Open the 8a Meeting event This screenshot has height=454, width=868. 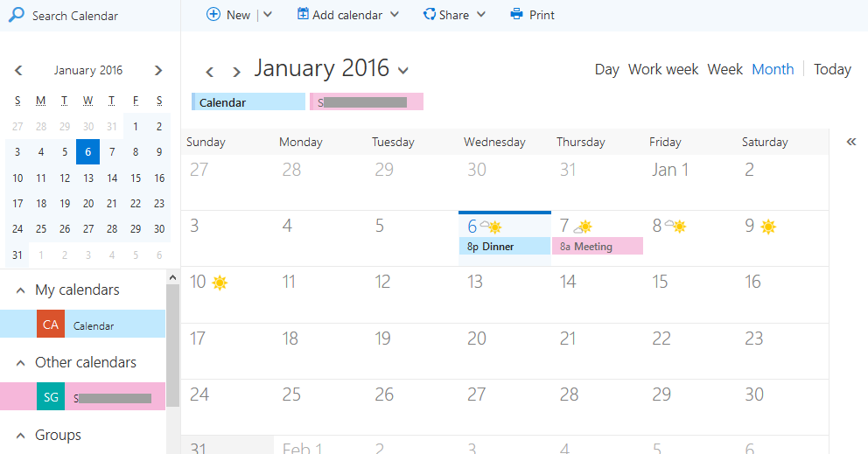598,247
